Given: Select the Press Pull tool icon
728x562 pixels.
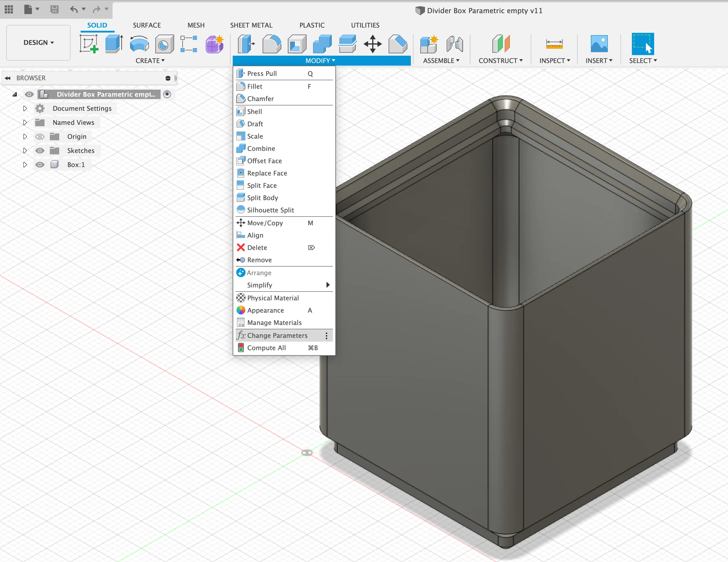Looking at the screenshot, I should pos(241,73).
